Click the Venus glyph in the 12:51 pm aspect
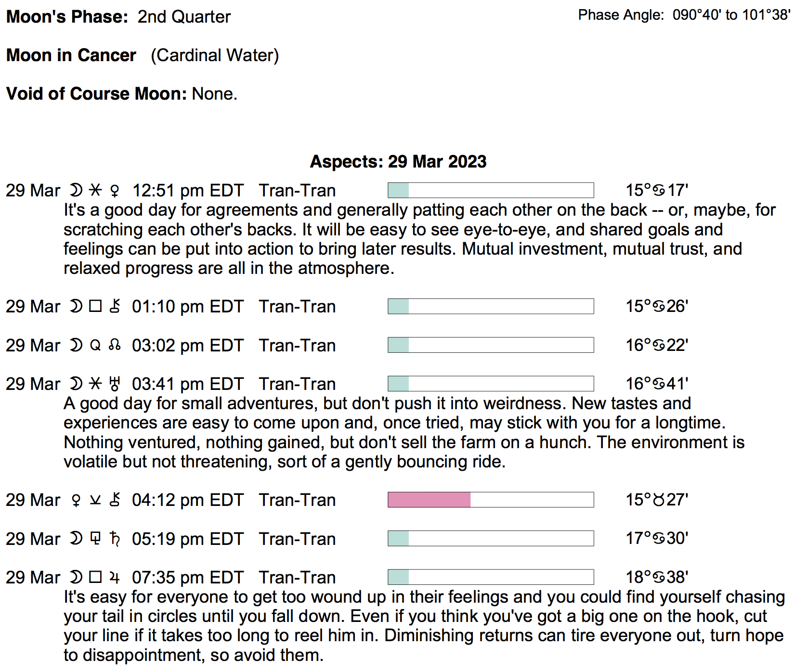The image size is (807, 672). coord(115,191)
